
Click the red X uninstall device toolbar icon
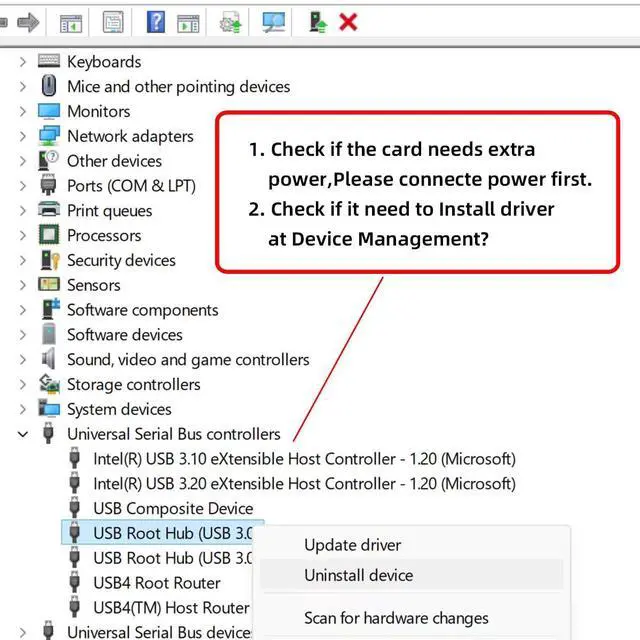coord(348,21)
